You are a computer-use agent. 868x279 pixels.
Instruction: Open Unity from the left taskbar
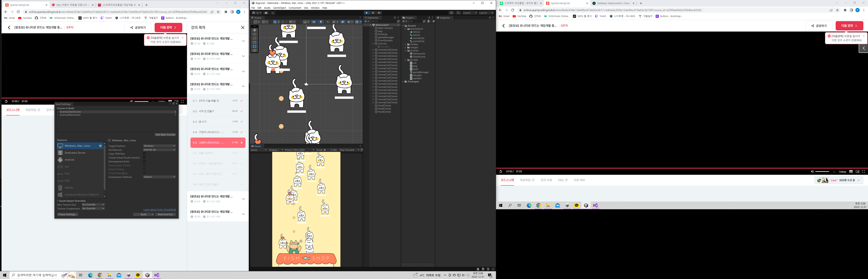[147, 275]
